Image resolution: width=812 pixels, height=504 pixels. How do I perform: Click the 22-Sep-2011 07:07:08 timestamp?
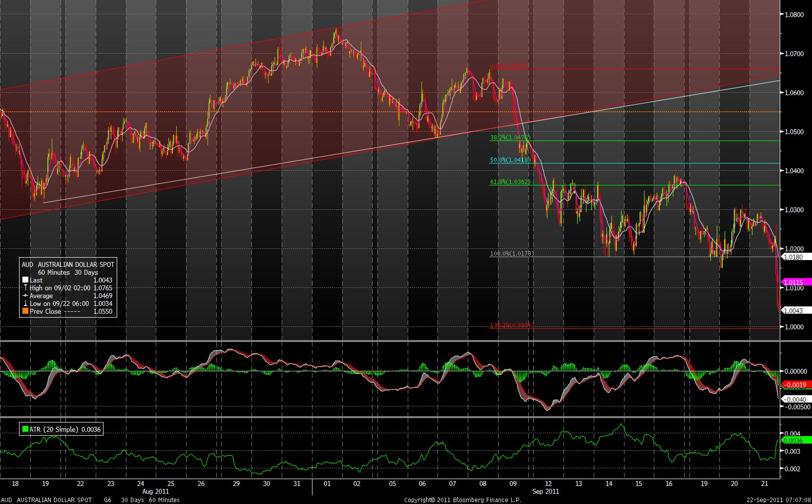[778, 500]
